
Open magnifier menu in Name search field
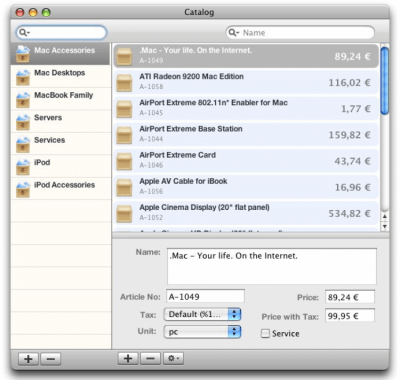coord(234,33)
